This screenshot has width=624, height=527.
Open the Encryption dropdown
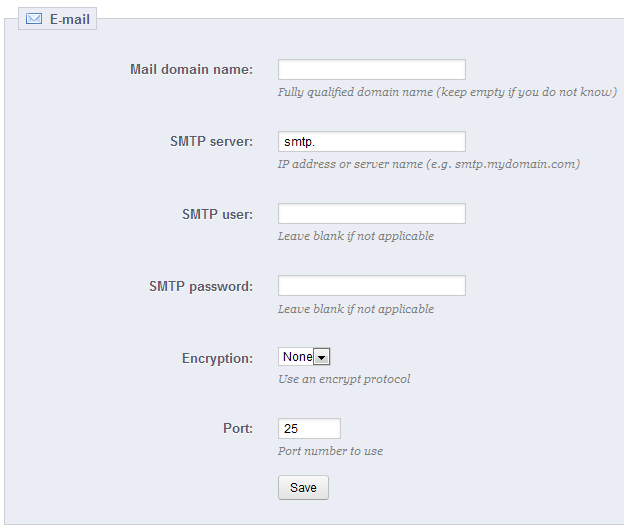pos(304,357)
